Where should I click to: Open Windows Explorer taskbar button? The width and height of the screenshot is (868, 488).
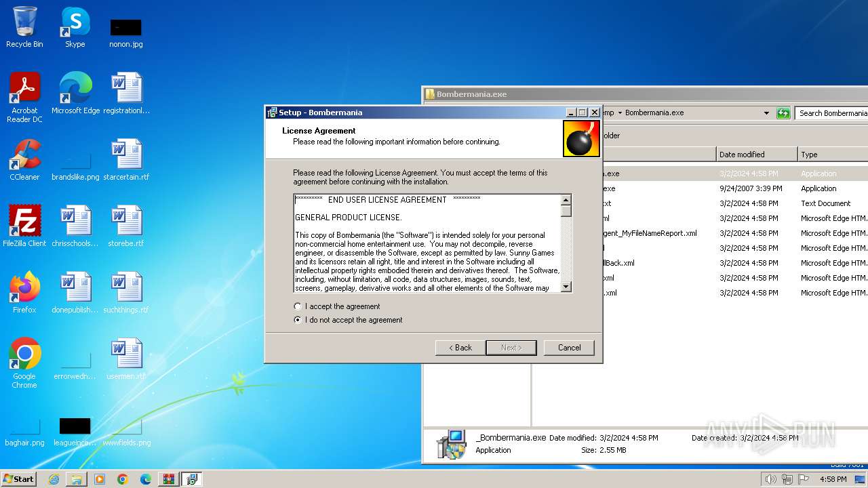click(x=77, y=479)
